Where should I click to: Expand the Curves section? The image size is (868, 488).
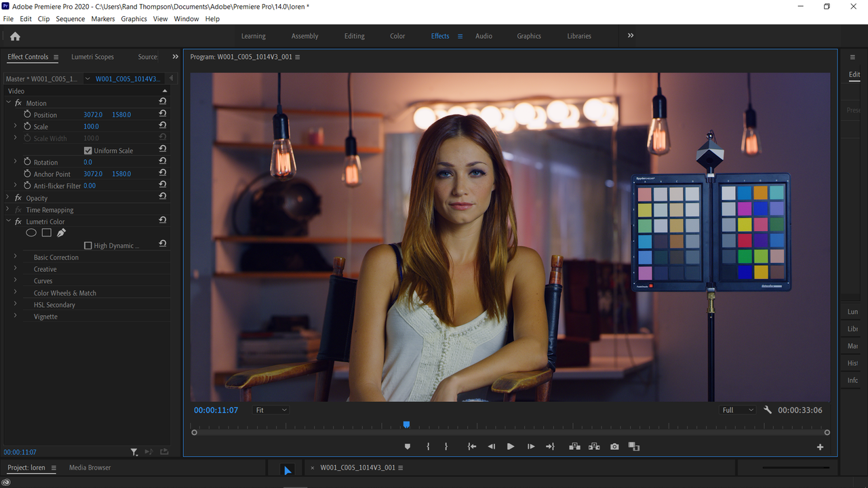pyautogui.click(x=16, y=281)
